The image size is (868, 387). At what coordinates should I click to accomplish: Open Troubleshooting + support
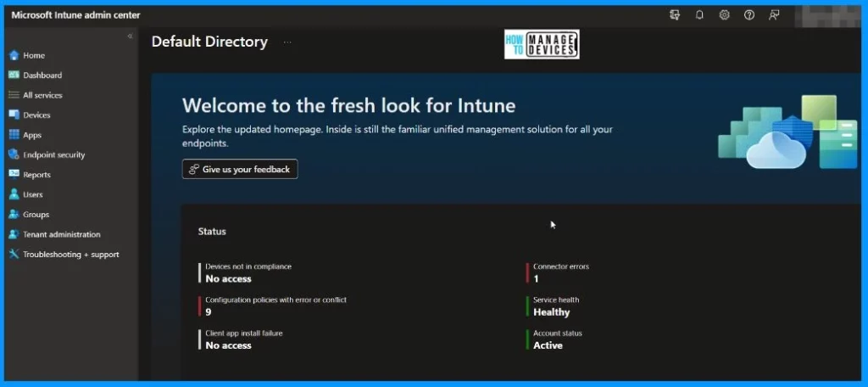(71, 255)
